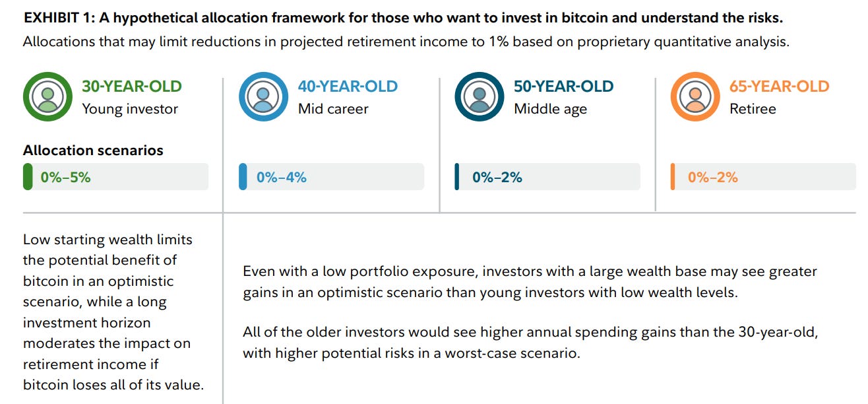Click the dark teal 50-year-old avatar icon

point(479,97)
